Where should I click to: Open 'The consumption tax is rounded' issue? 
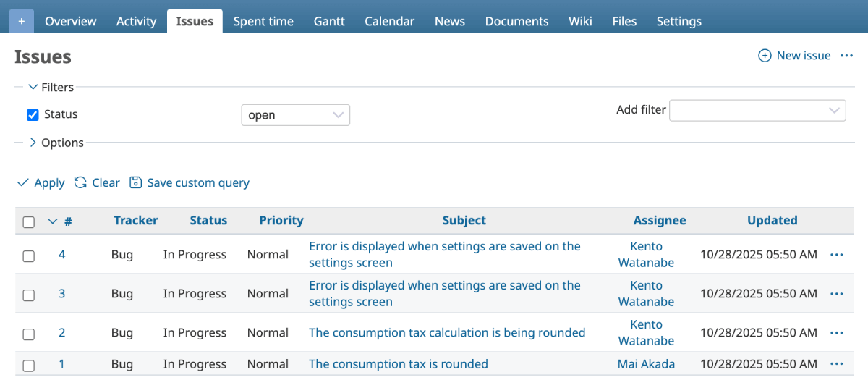(399, 364)
